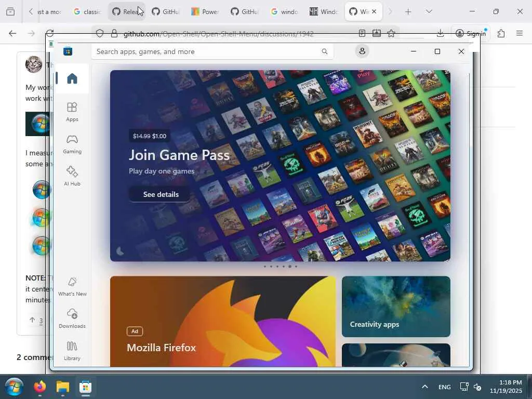Click the ENG language indicator
The image size is (532, 399).
(x=445, y=387)
